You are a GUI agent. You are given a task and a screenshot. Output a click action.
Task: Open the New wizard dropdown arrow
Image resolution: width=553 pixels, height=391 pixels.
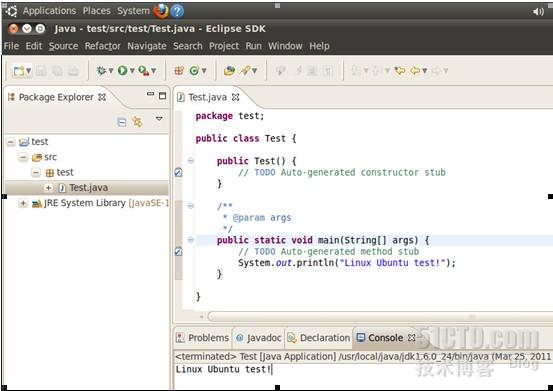(x=29, y=71)
